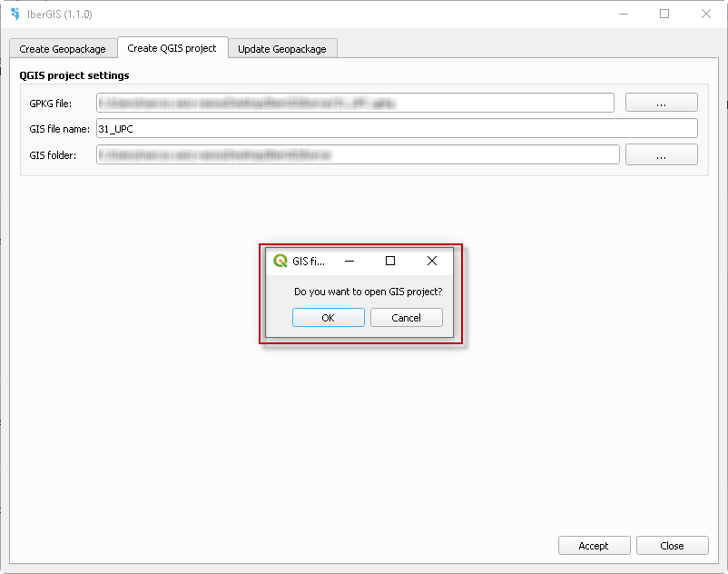Image resolution: width=728 pixels, height=574 pixels.
Task: Select the Create QGIS project tab
Action: (x=172, y=48)
